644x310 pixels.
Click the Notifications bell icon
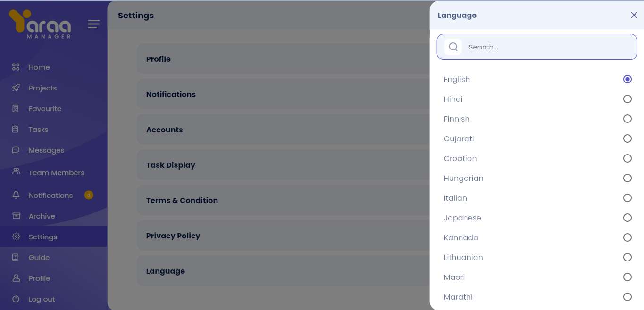[16, 195]
